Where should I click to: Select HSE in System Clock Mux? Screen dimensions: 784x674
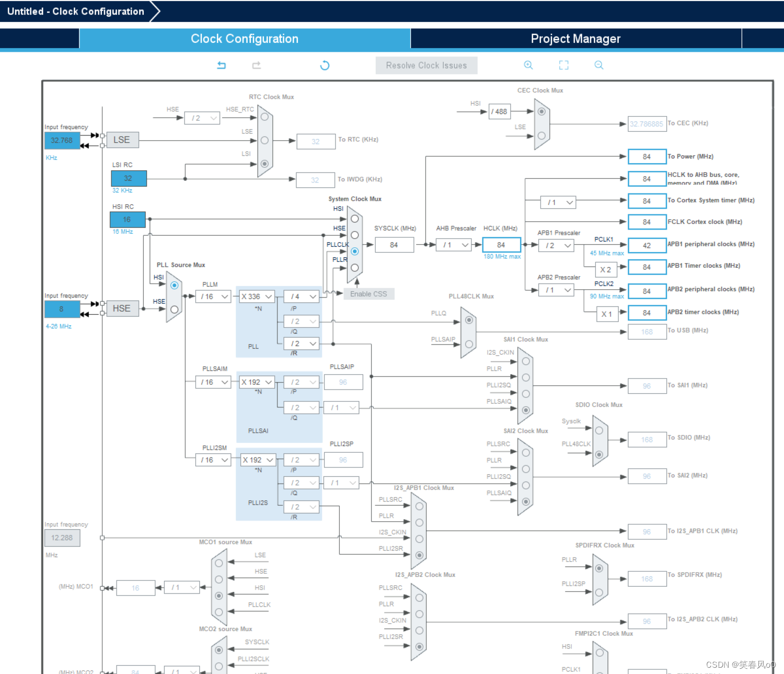point(355,235)
